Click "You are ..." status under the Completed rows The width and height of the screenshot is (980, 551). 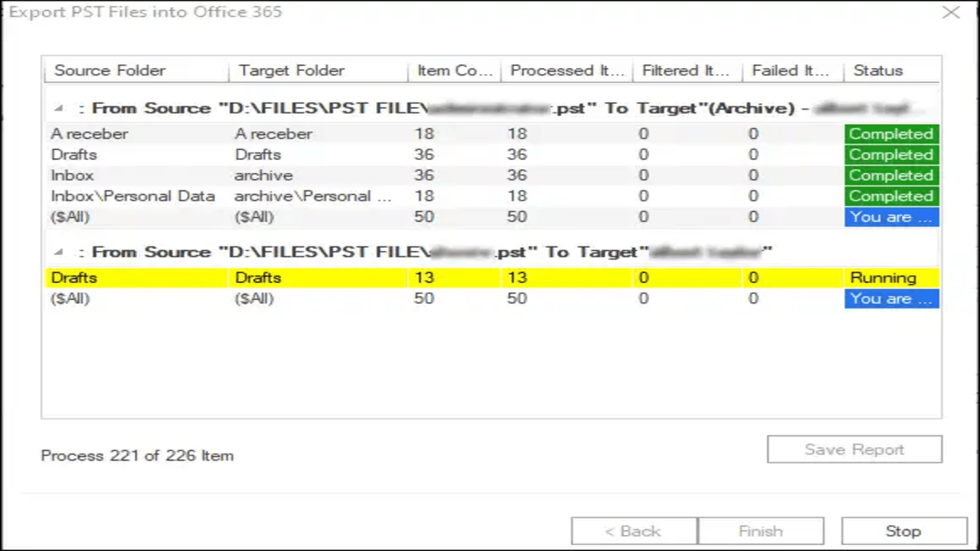pyautogui.click(x=891, y=217)
